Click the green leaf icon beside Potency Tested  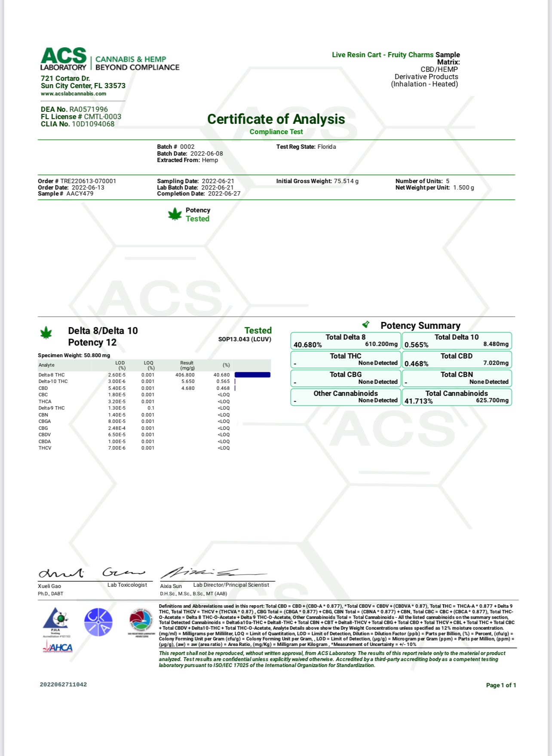[175, 214]
